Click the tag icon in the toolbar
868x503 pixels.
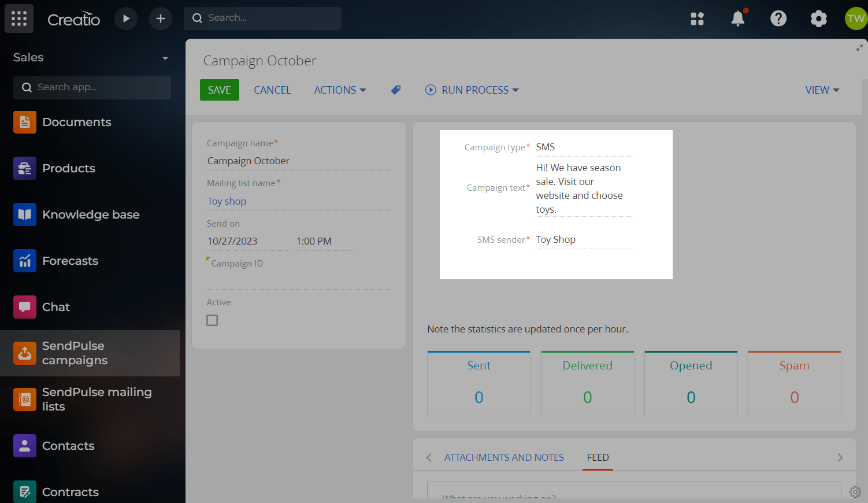pos(396,90)
